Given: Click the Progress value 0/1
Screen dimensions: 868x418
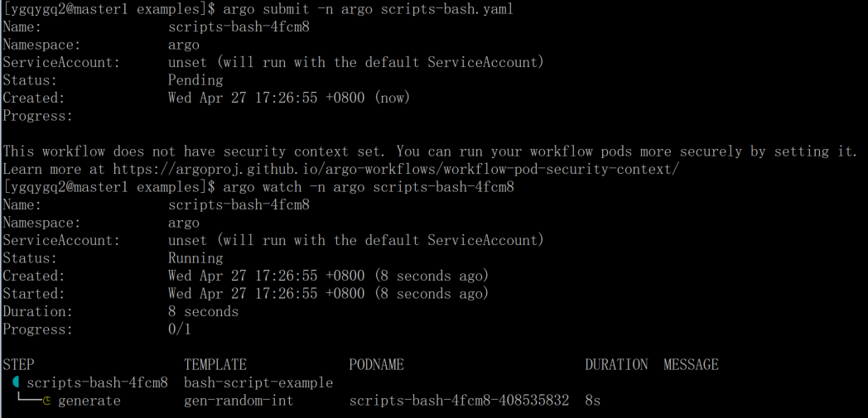Looking at the screenshot, I should pos(180,329).
